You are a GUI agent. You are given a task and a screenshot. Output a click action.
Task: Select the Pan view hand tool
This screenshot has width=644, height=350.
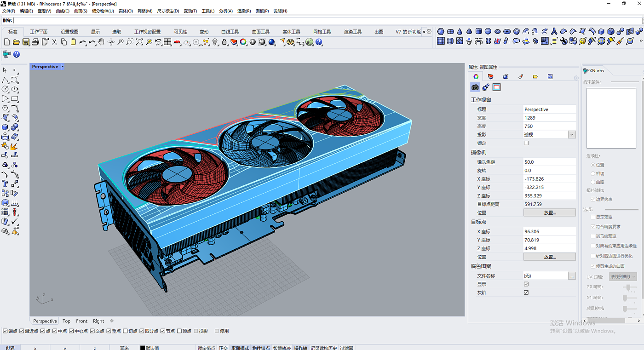(101, 42)
